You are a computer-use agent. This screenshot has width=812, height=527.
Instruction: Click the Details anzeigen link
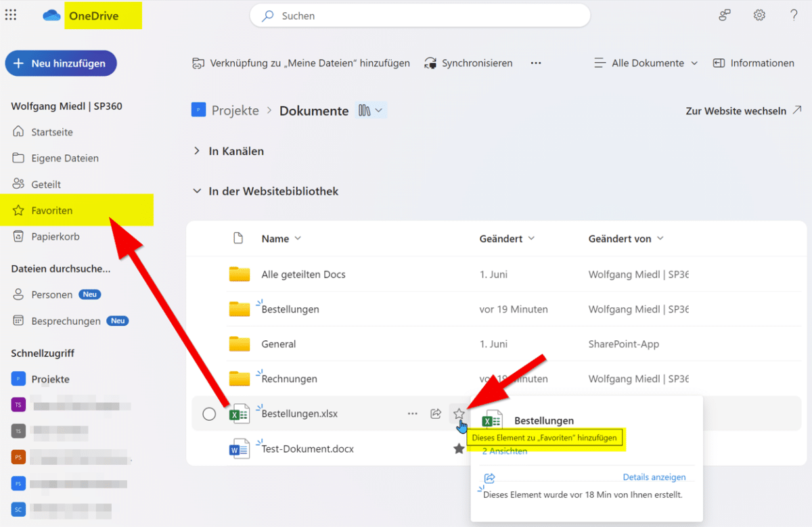[x=654, y=477]
